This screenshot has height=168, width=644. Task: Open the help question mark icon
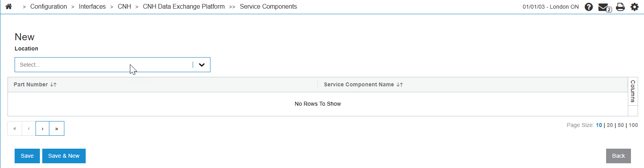click(589, 7)
